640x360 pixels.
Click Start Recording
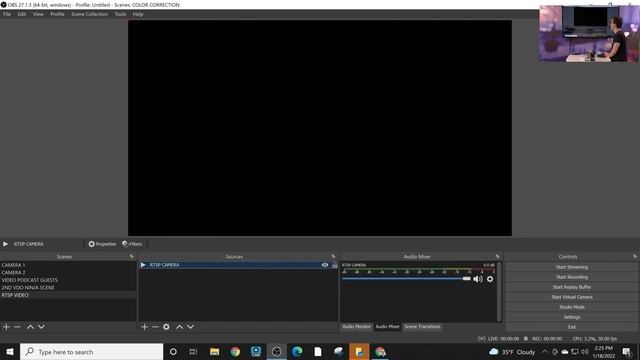tap(572, 277)
